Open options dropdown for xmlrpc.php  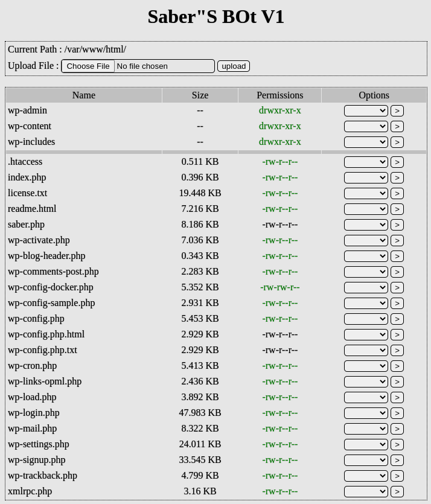click(x=366, y=491)
